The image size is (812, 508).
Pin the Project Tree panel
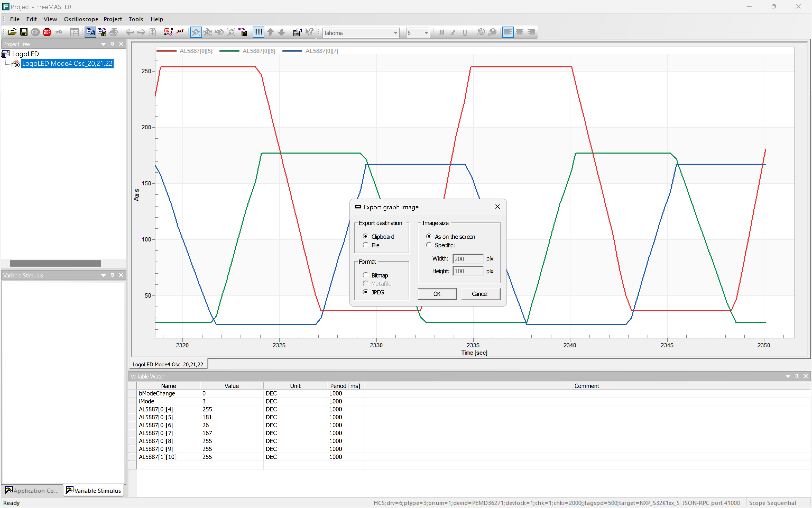(112, 44)
